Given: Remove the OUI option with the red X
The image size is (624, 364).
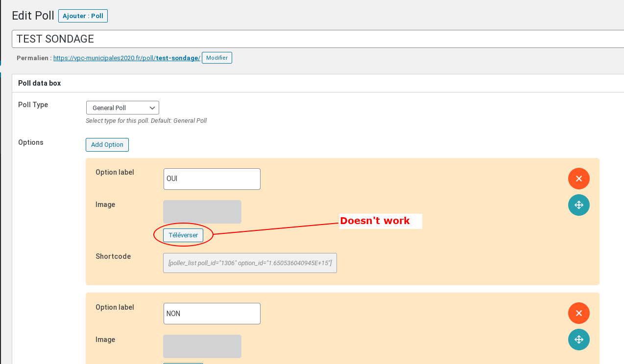Looking at the screenshot, I should pos(578,179).
